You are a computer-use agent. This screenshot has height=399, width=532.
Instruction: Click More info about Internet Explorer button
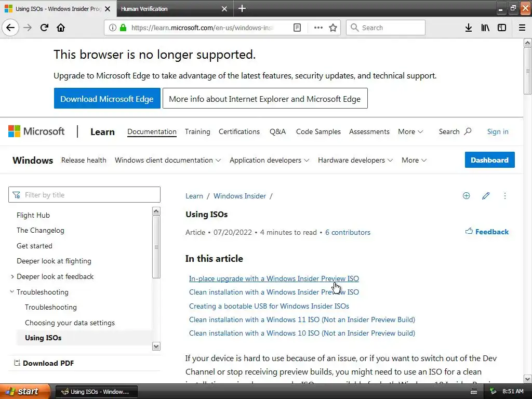tap(265, 99)
